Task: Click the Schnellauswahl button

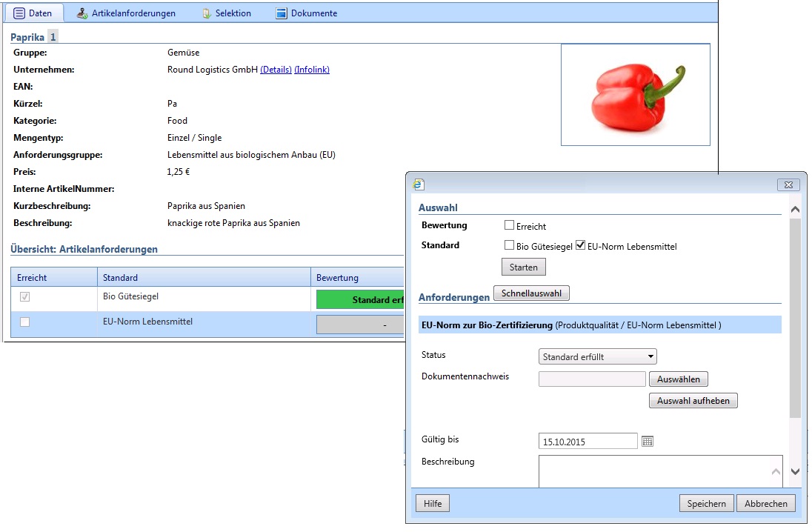Action: point(531,293)
